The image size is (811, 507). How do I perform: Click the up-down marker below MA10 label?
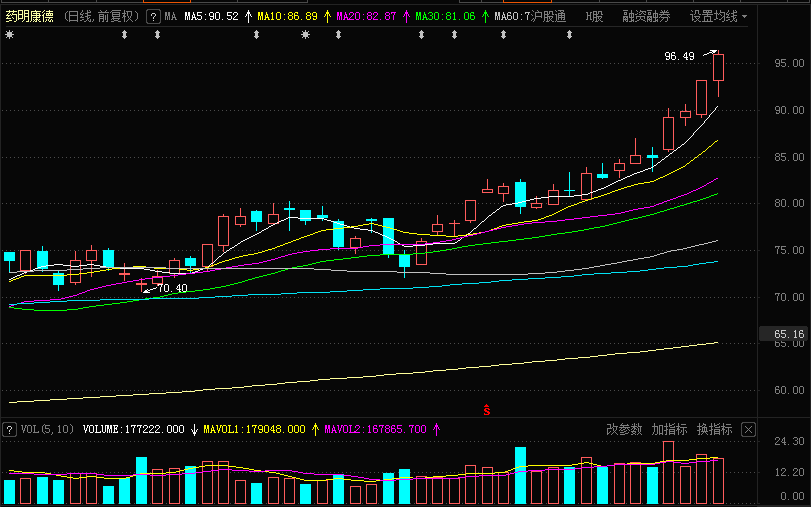[256, 35]
